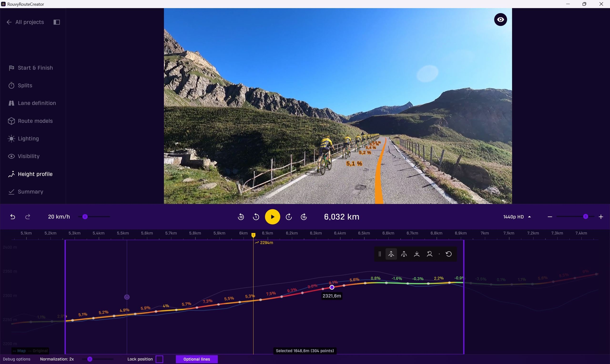Screen dimensions: 610x364
Task: Click the plain circular reset arrow in floating toolbar
Action: pos(449,254)
